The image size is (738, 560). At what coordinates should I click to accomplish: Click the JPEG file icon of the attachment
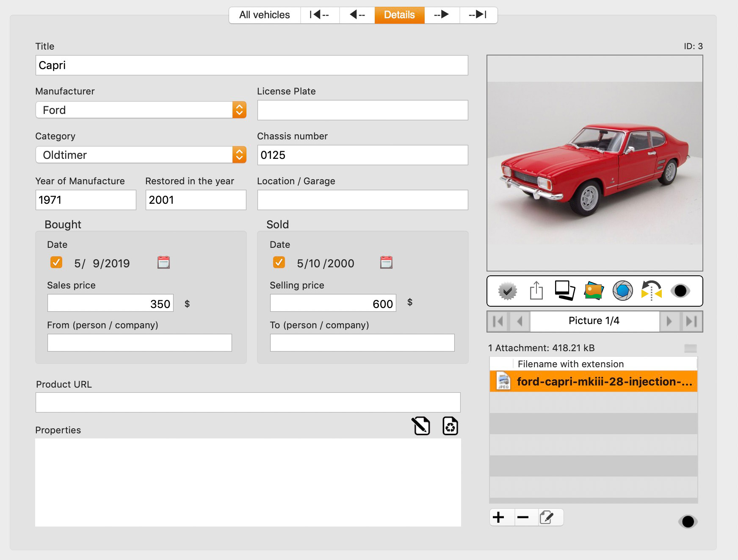point(503,381)
